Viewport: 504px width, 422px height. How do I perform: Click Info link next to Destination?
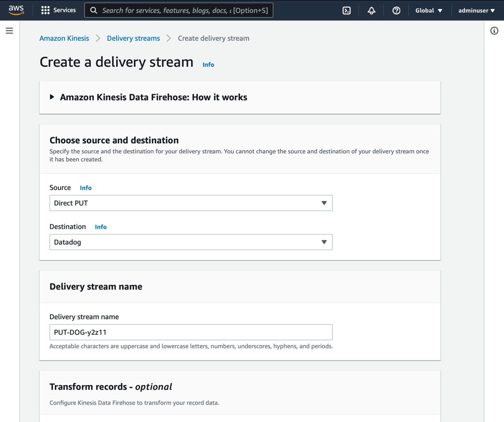[101, 227]
